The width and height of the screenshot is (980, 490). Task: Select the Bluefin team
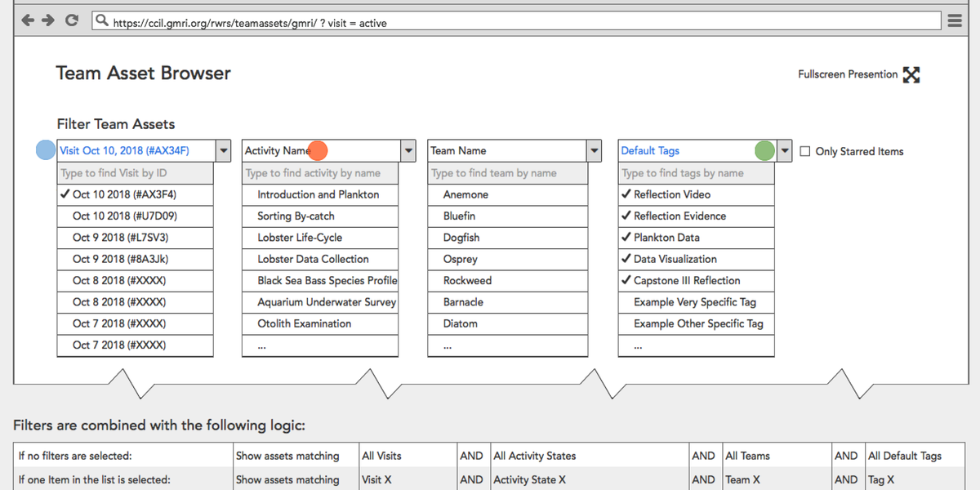(507, 216)
